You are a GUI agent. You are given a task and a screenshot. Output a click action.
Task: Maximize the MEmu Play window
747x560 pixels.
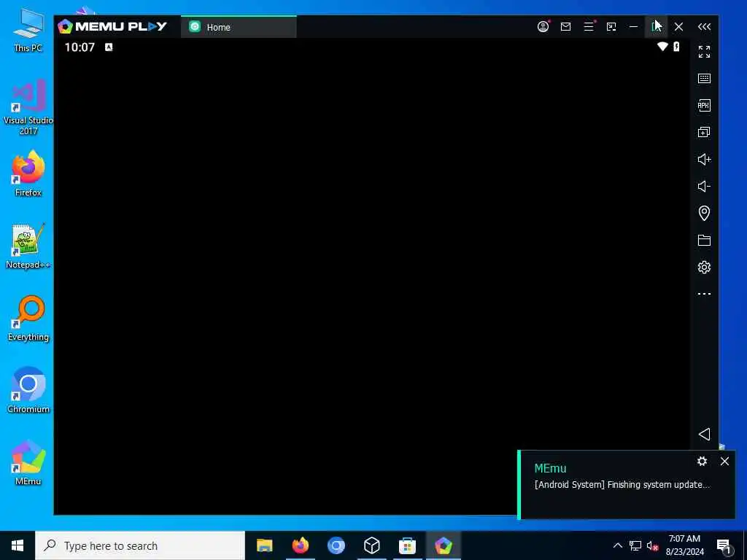pyautogui.click(x=656, y=27)
